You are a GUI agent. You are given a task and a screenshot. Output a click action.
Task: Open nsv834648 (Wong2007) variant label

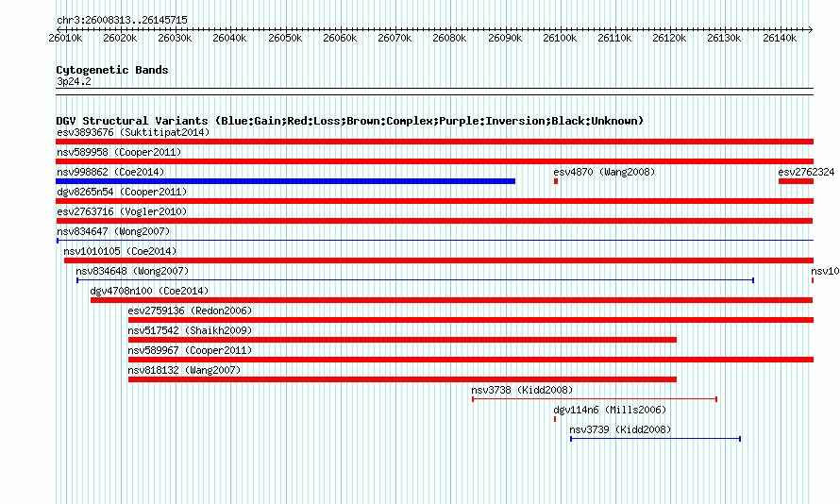(x=132, y=271)
